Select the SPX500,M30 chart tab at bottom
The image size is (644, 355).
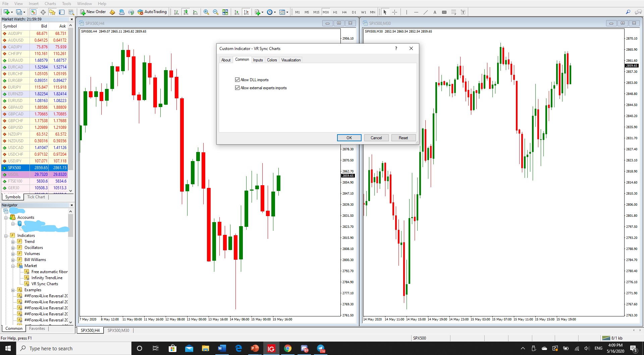pos(118,331)
